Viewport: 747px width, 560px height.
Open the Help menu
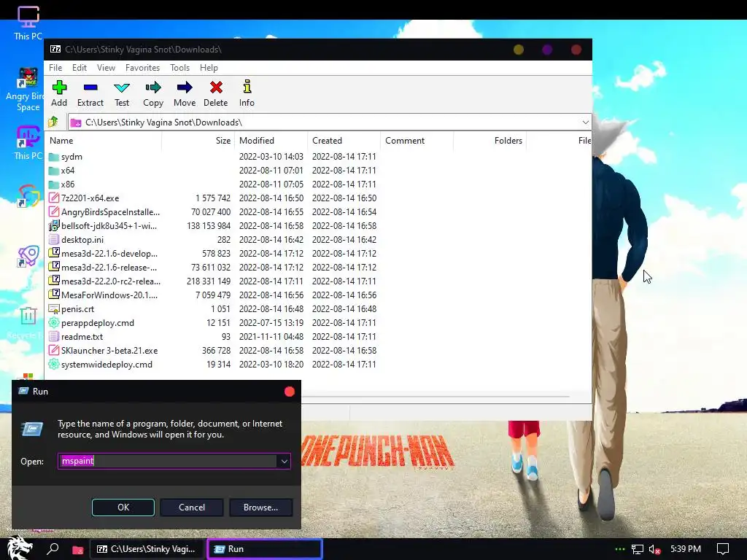pyautogui.click(x=209, y=68)
